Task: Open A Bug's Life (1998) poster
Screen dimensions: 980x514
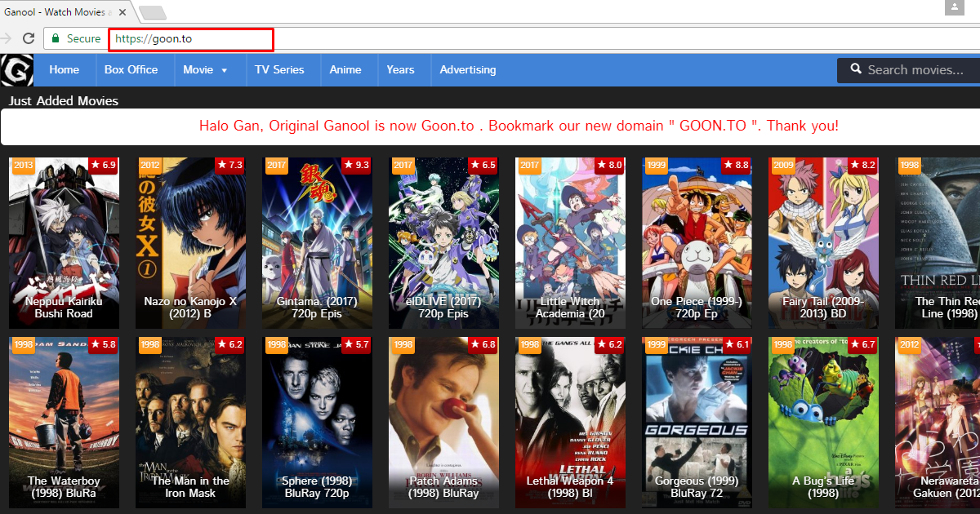Action: (823, 423)
